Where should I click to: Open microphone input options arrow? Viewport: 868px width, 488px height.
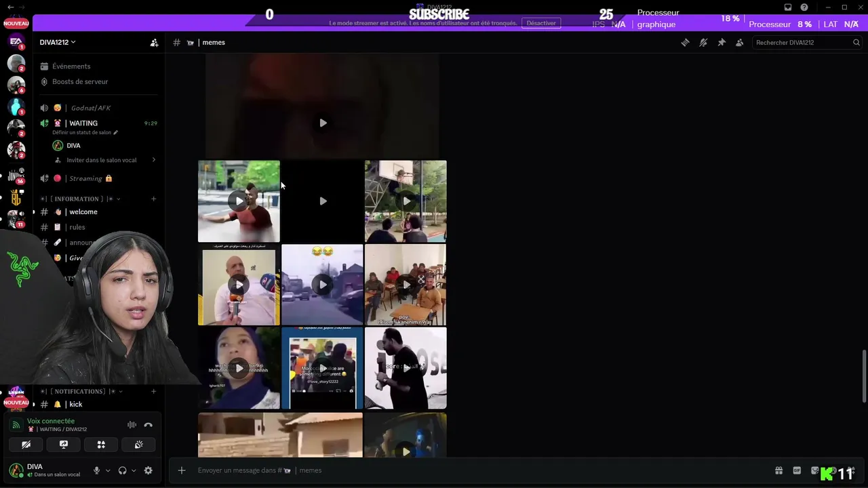[x=108, y=470]
